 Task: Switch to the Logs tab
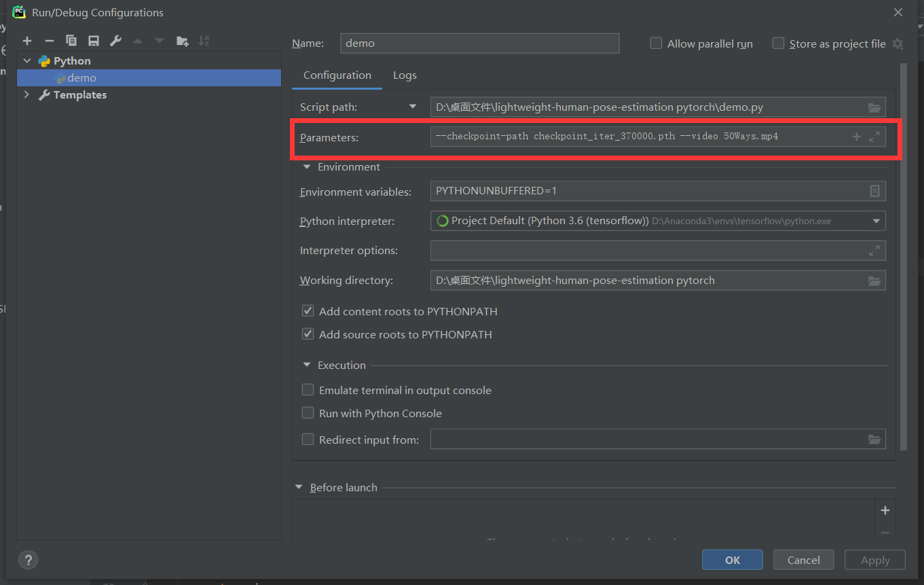[x=405, y=75]
